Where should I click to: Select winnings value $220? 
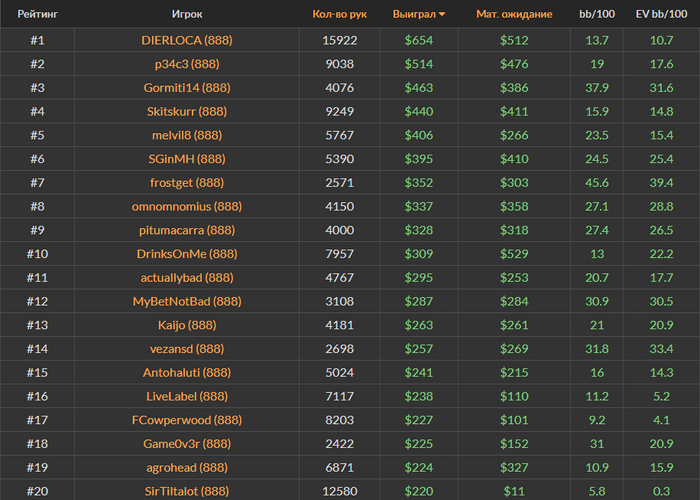tap(419, 491)
